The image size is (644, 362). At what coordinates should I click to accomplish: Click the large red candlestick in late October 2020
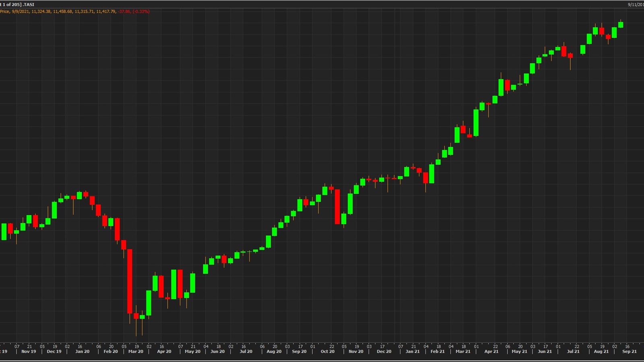(x=337, y=206)
